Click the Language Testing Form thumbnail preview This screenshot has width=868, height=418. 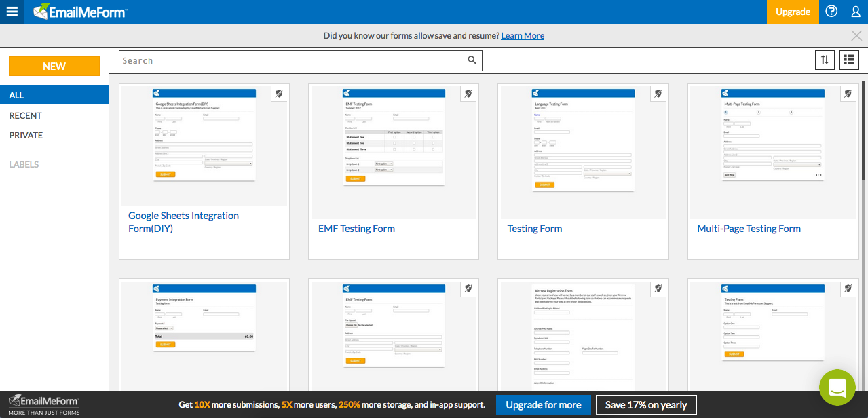coord(583,153)
